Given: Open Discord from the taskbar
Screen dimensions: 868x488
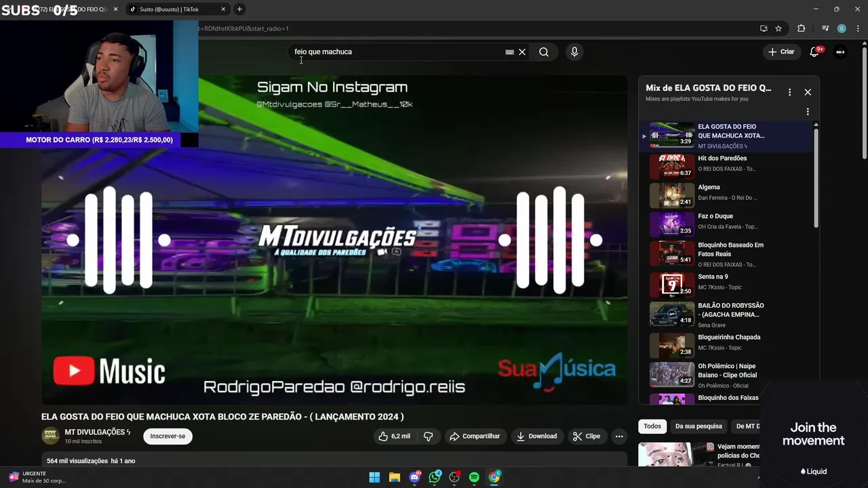Looking at the screenshot, I should pos(415,477).
